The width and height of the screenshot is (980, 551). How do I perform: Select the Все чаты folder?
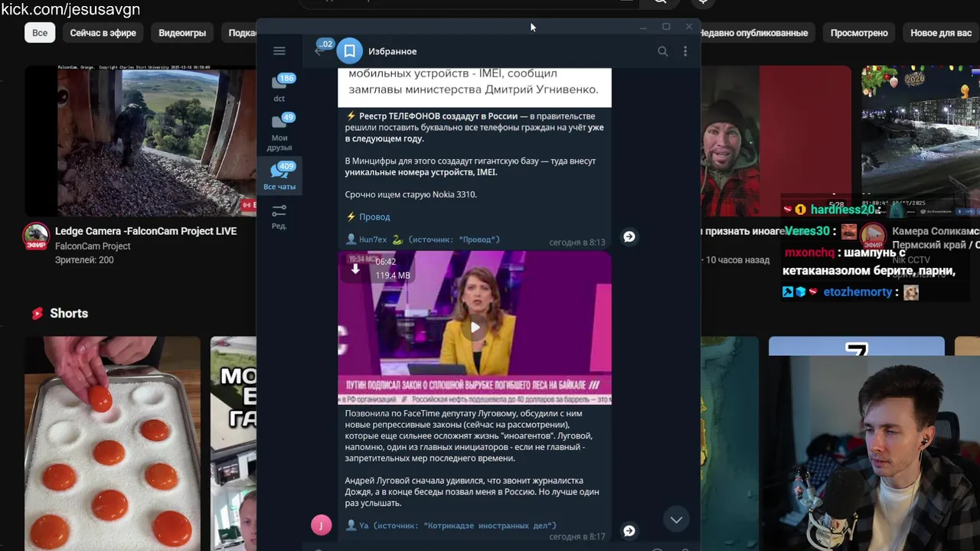pyautogui.click(x=279, y=176)
